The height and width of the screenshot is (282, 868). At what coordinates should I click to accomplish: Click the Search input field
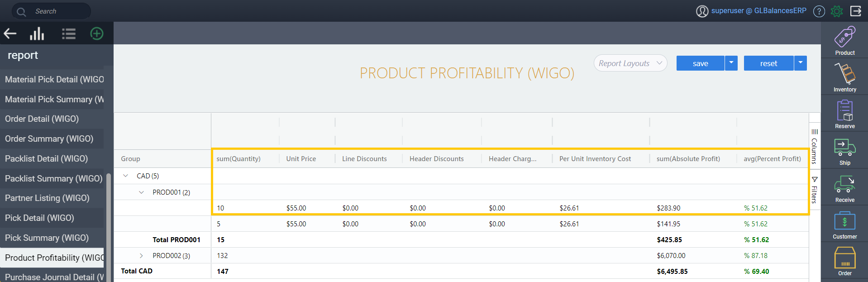pos(51,11)
